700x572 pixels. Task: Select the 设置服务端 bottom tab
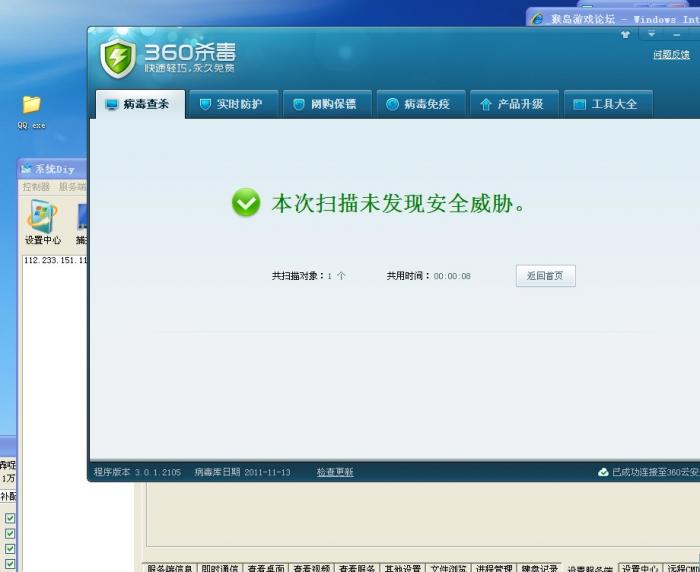click(x=589, y=569)
